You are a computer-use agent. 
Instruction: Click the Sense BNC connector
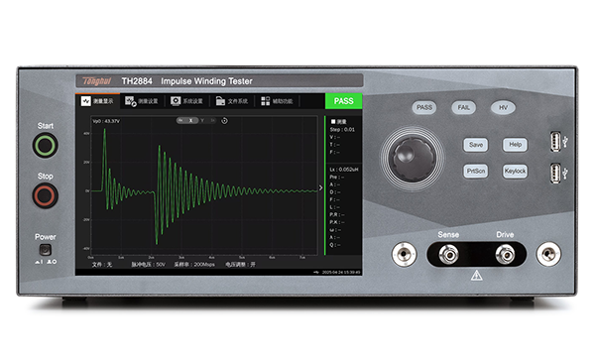[x=448, y=254]
